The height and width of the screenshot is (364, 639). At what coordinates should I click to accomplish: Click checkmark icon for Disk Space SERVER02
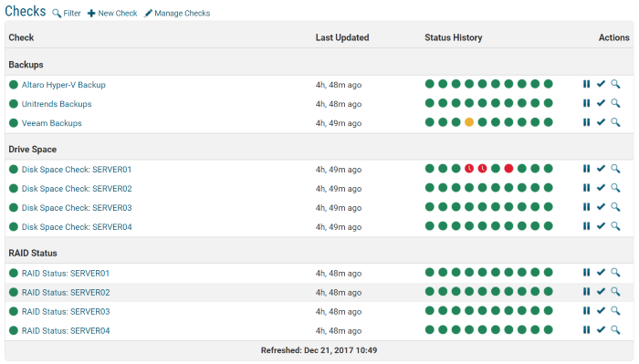601,188
